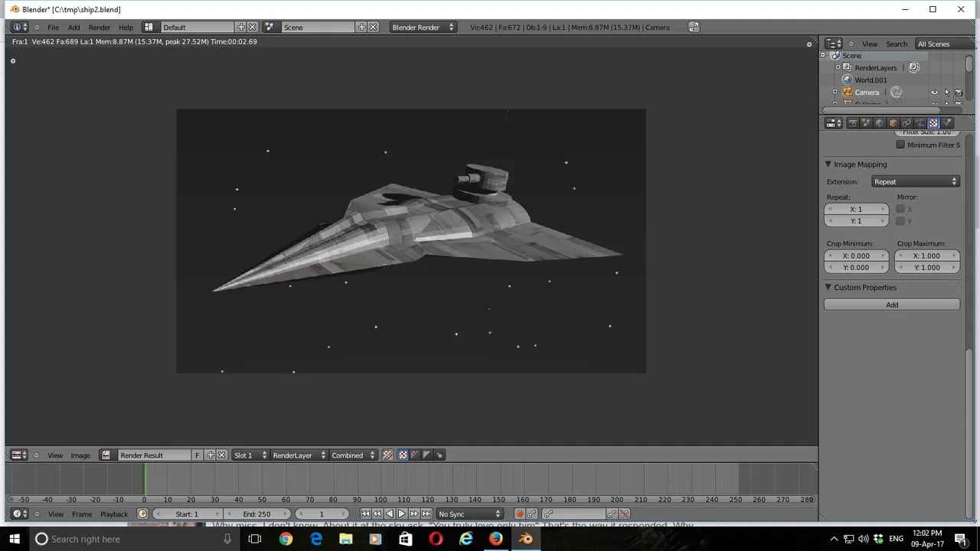Toggle Mirror Y checkbox
Screen dimensions: 980x551
(900, 221)
